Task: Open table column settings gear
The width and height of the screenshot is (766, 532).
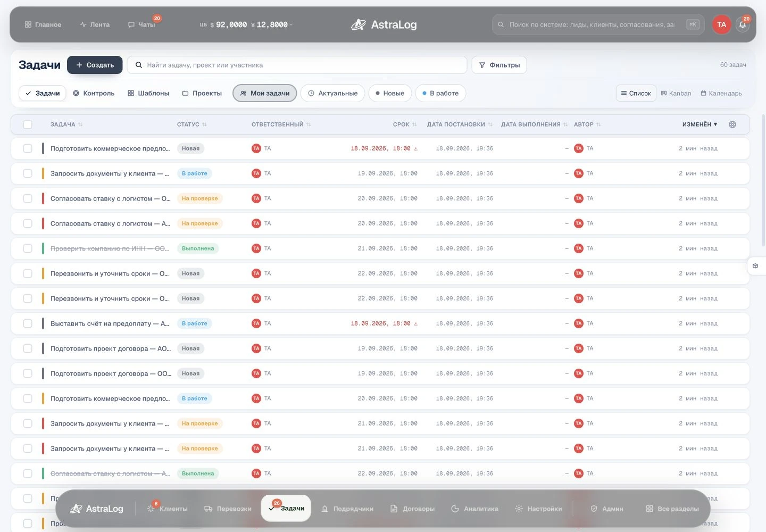Action: (x=732, y=124)
